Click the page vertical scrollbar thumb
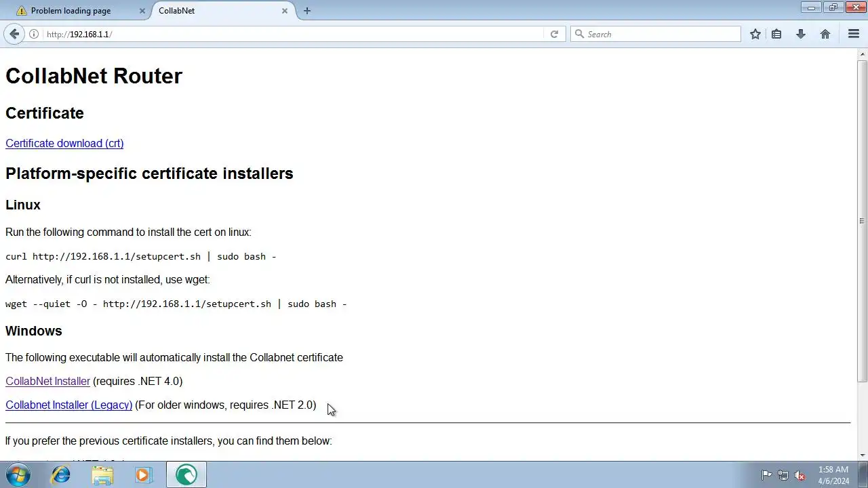Image resolution: width=868 pixels, height=488 pixels. pos(862,220)
